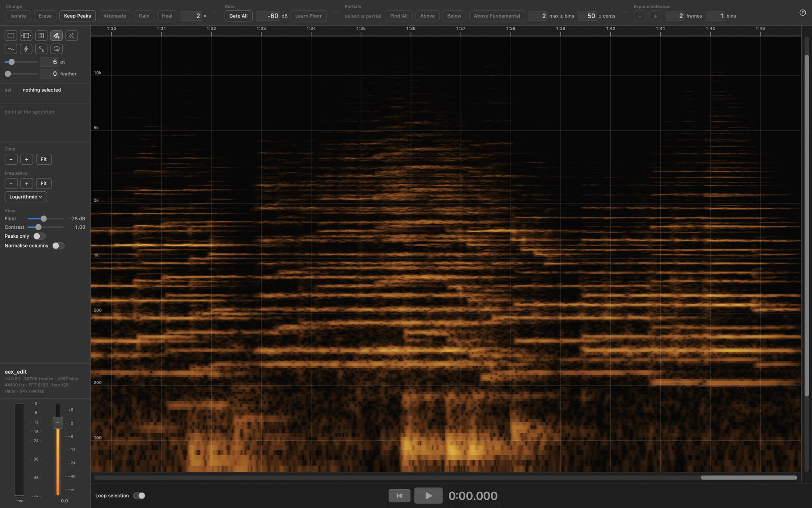This screenshot has height=508, width=812.
Task: Adjust the brush size pt slider
Action: [21, 62]
